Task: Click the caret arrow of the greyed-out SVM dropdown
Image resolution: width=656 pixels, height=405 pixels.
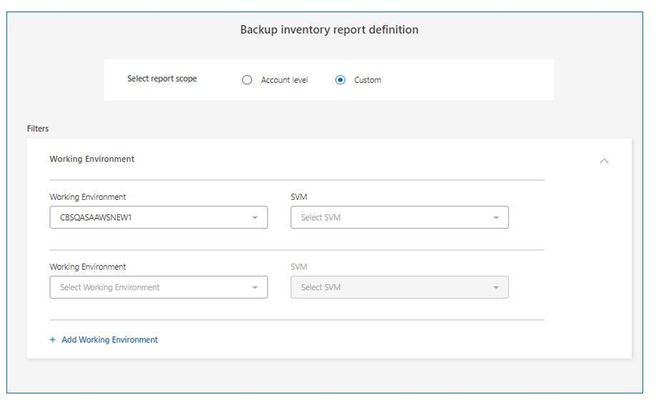Action: [496, 287]
